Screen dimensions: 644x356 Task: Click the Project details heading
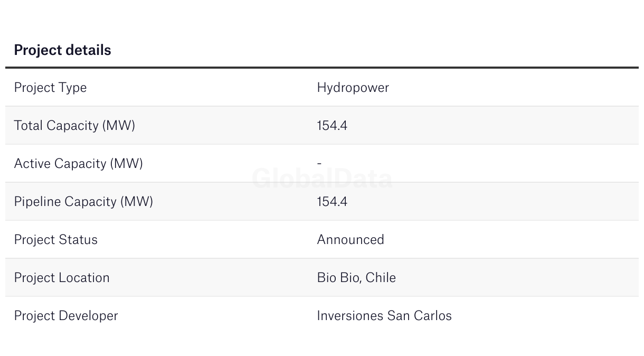[62, 50]
